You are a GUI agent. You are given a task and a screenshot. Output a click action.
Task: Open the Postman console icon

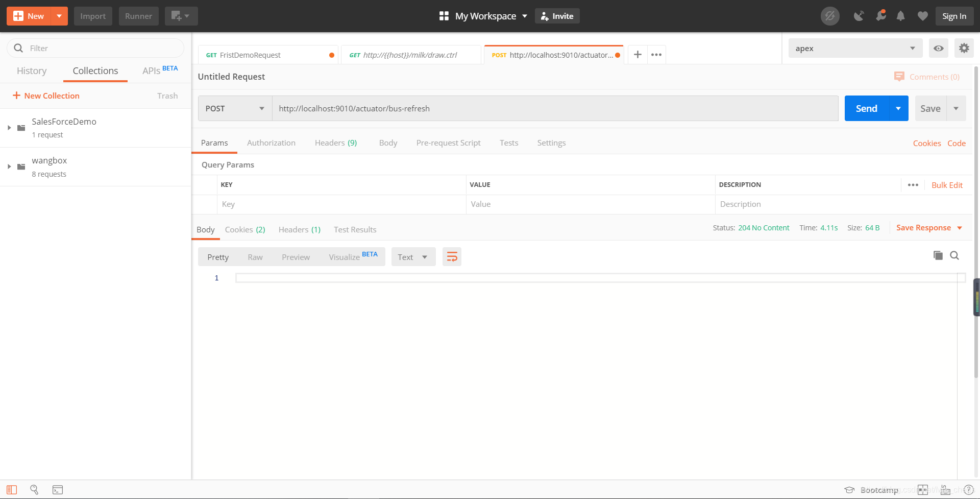(58, 490)
